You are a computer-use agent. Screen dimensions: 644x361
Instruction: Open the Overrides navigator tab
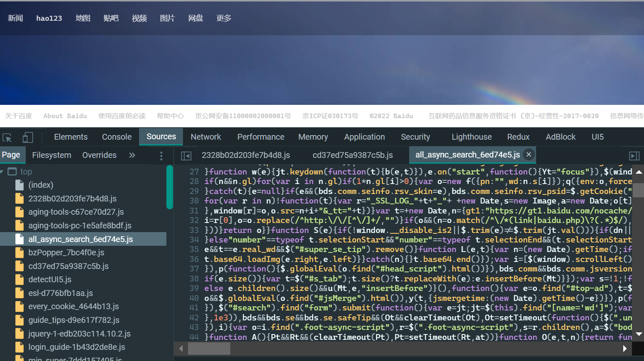(99, 155)
